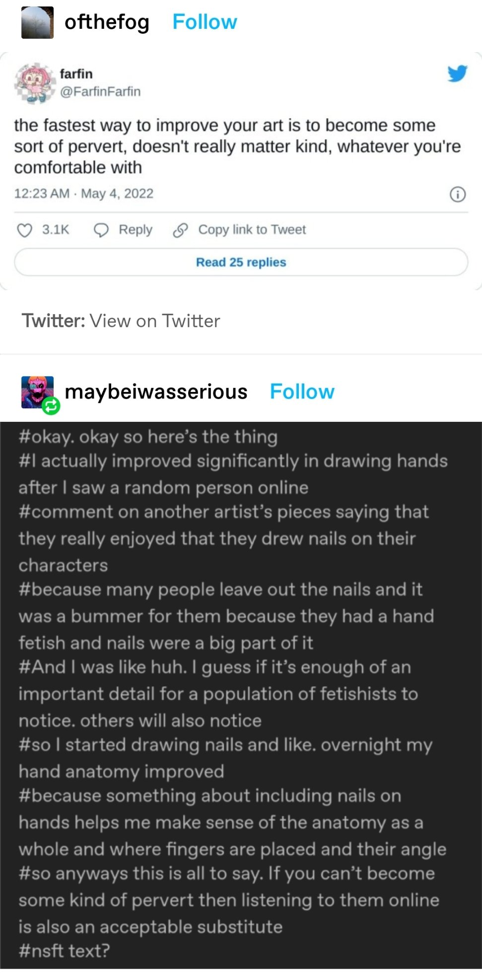This screenshot has width=482, height=980.
Task: Follow the maybeiwasserious blog
Action: 302,392
